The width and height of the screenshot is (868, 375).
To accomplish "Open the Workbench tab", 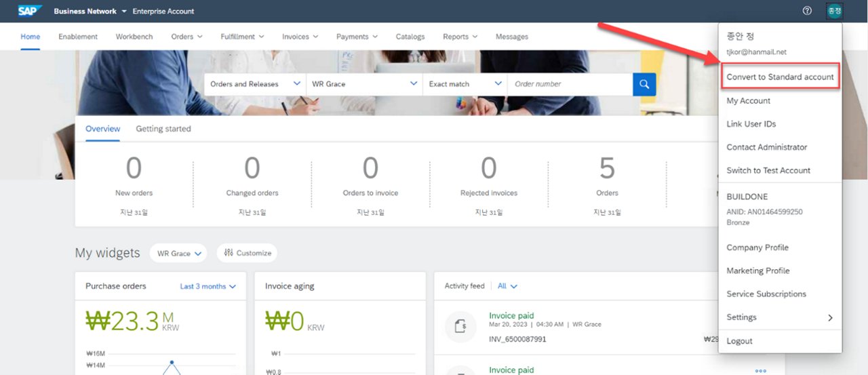I will 134,37.
